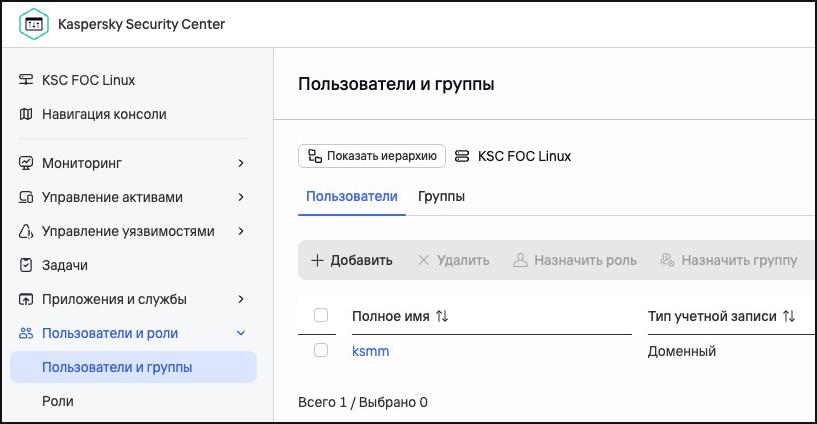Click the Пользователи и роли people icon
817x424 pixels.
26,333
